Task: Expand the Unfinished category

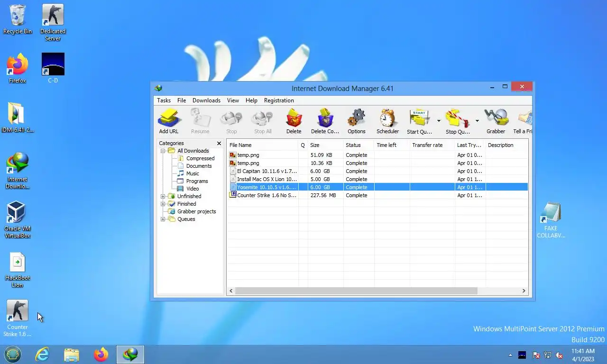Action: pos(163,196)
